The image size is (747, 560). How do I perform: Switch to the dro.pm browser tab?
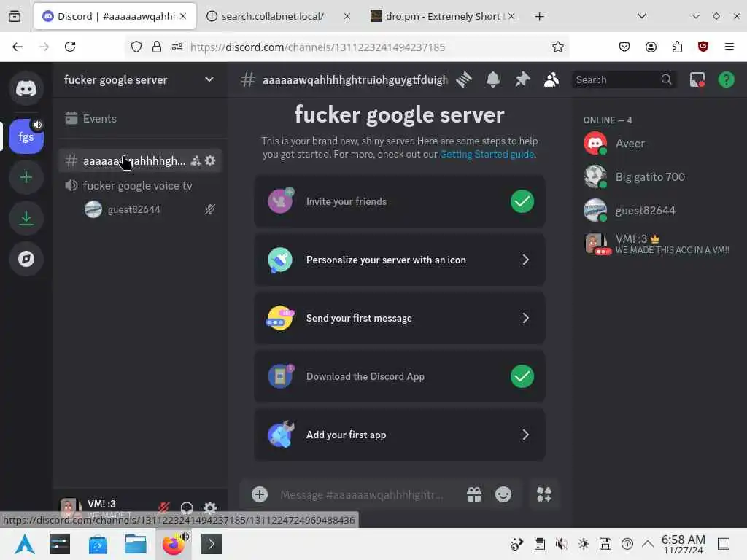click(443, 16)
